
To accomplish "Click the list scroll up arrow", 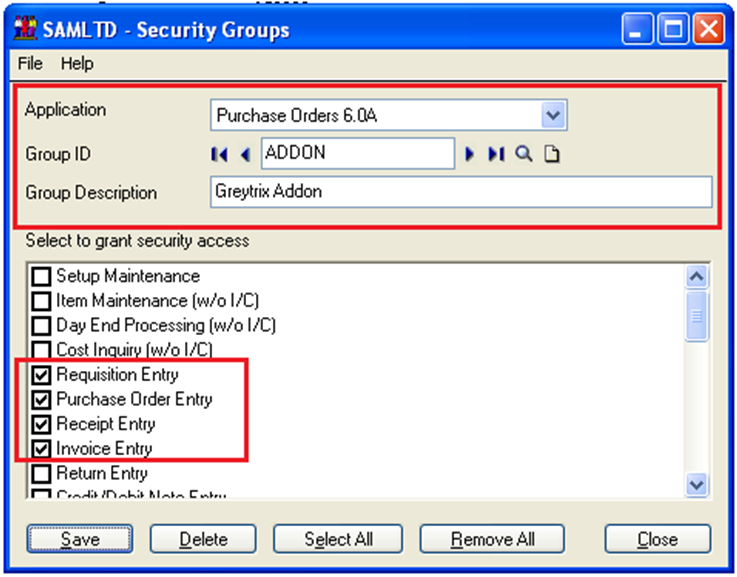I will pyautogui.click(x=696, y=277).
